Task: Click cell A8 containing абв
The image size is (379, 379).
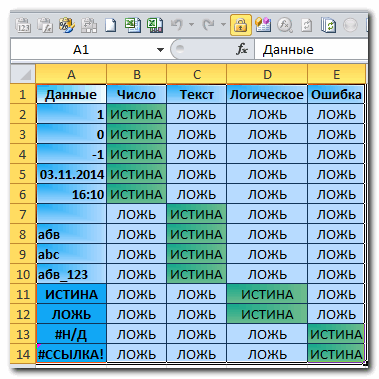Action: pyautogui.click(x=71, y=234)
